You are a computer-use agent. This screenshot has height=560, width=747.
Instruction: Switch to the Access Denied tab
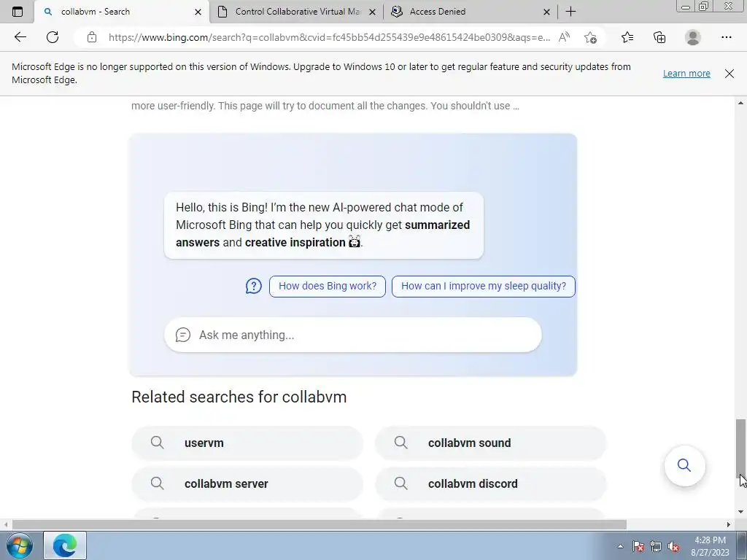click(471, 12)
